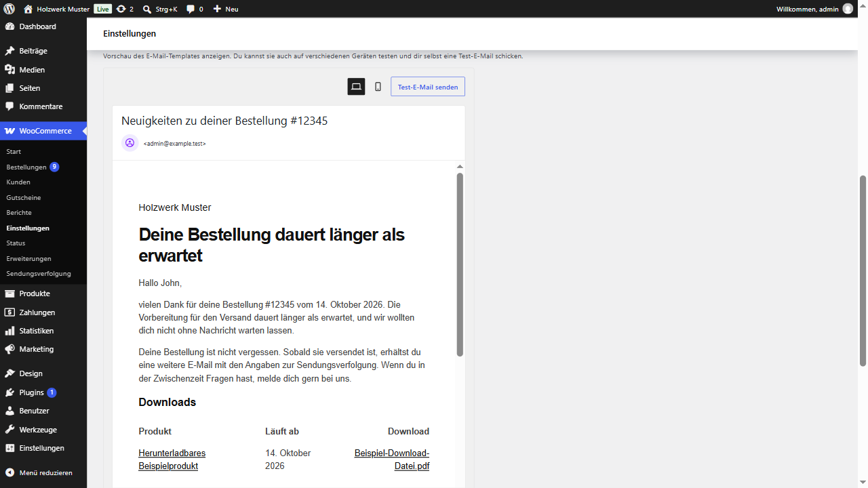Open the Holzwerk Muster home icon

(x=28, y=9)
